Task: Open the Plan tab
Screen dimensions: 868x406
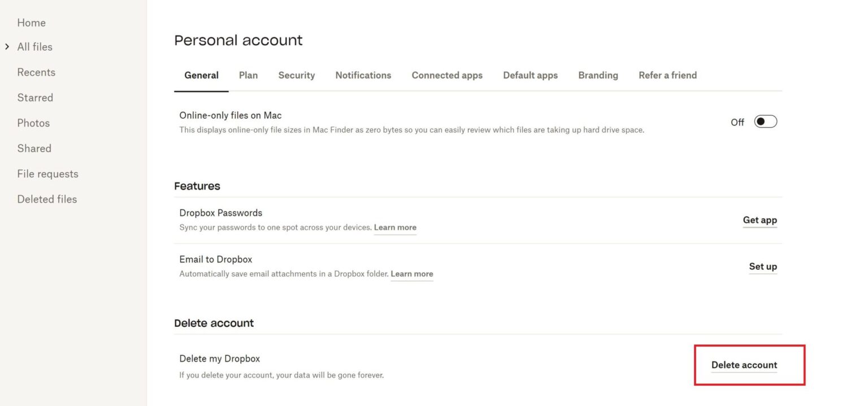Action: pos(248,75)
